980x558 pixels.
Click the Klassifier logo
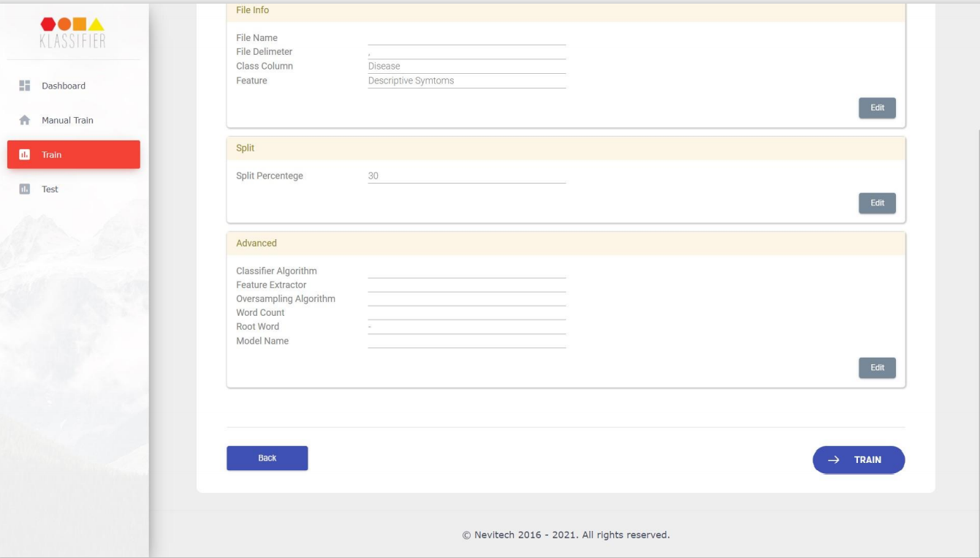[73, 33]
